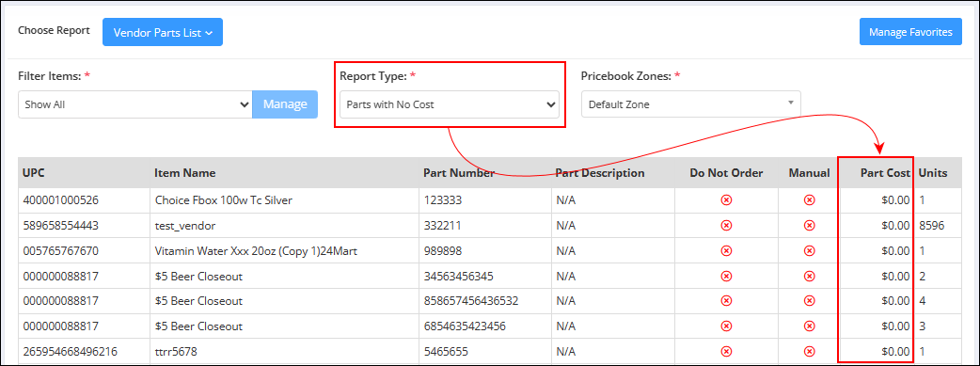Toggle Manual status for Vitamin Water row
This screenshot has width=980, height=366.
pos(810,251)
